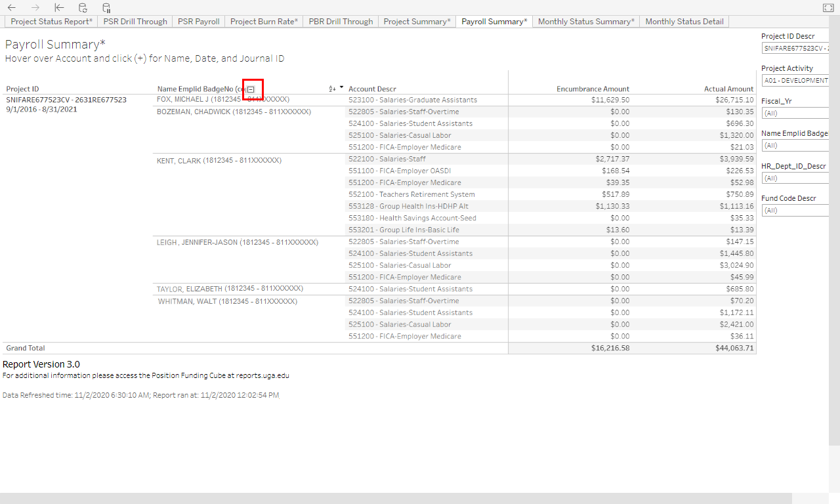840x504 pixels.
Task: Open the Project Summary* tab
Action: coord(417,22)
